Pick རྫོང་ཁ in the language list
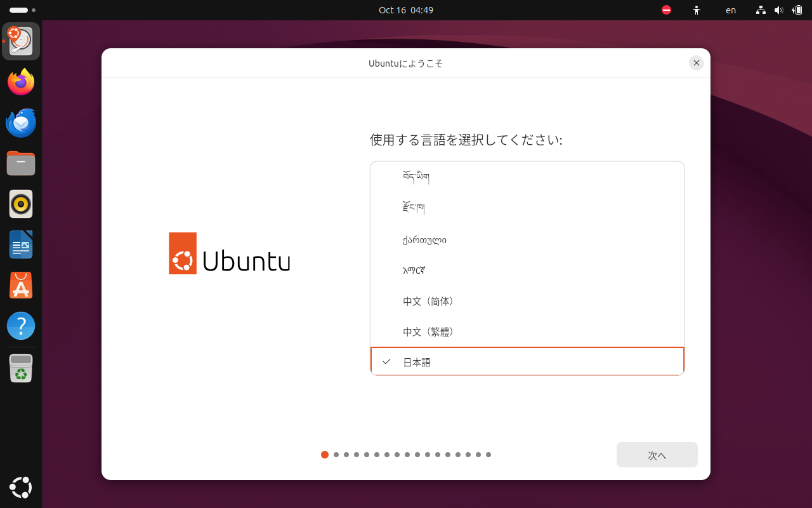 click(x=527, y=208)
